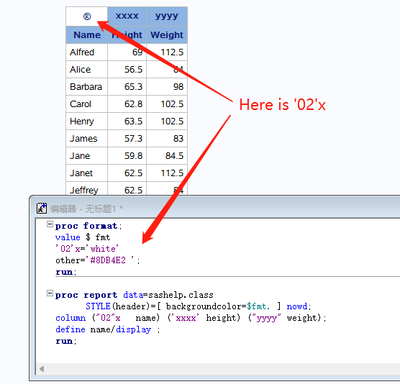Viewport: 400px width, 384px height.
Task: Click the '02'x='white' code line
Action: 87,249
